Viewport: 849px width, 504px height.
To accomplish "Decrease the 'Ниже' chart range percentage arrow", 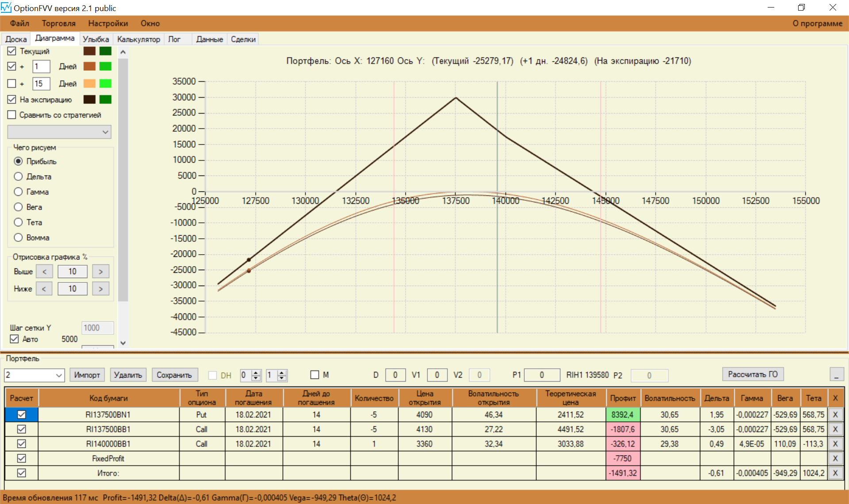I will 44,289.
